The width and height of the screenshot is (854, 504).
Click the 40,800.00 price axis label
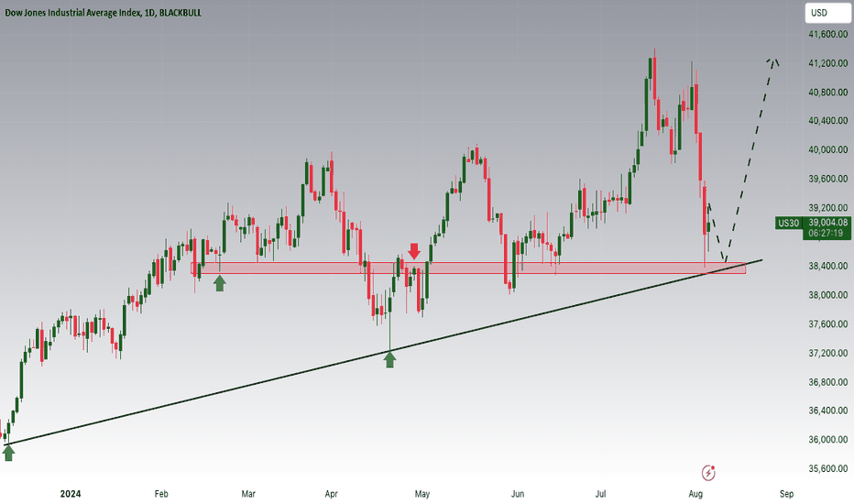[827, 92]
